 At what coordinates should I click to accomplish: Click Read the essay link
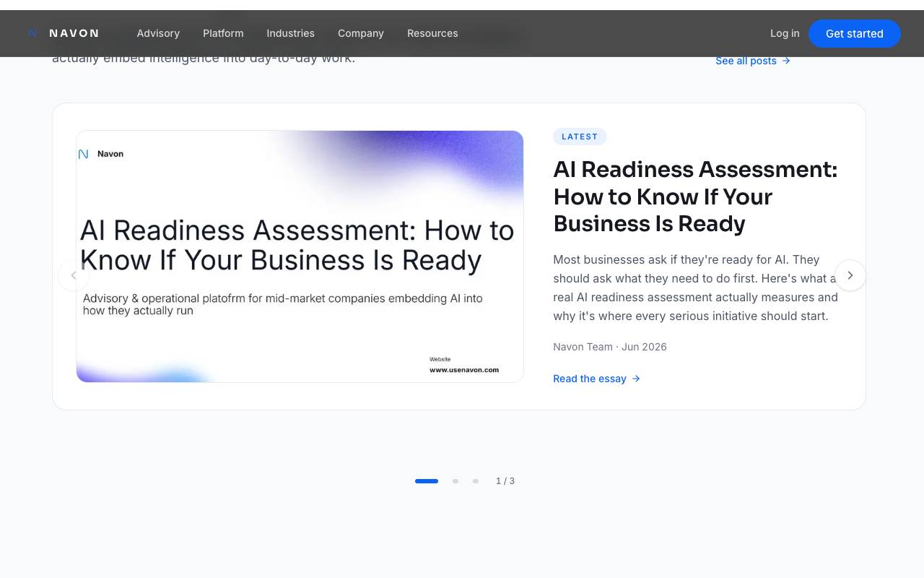click(x=596, y=379)
